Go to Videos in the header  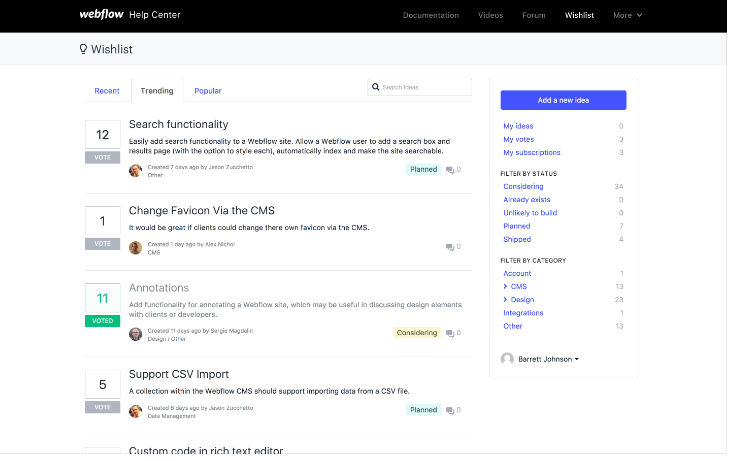point(491,15)
